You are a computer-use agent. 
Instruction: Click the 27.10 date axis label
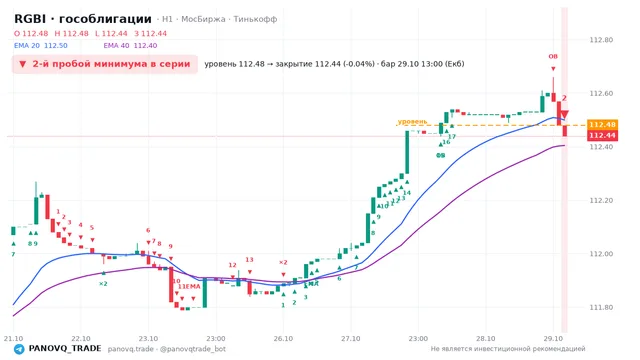tap(351, 339)
